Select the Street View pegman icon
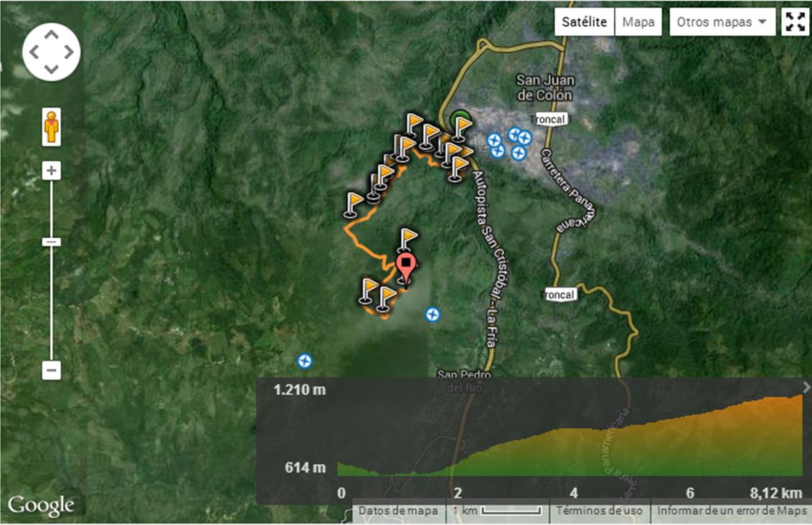 click(x=51, y=127)
